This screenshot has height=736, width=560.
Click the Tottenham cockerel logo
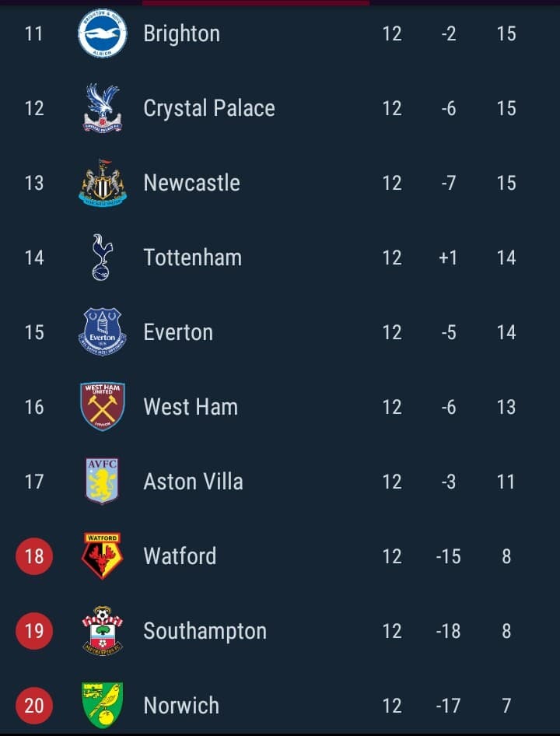tap(103, 258)
